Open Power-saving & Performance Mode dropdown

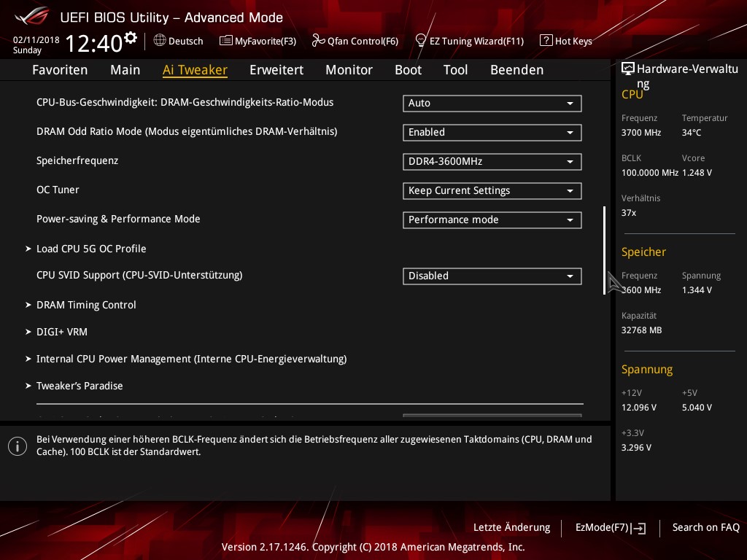[x=492, y=220]
